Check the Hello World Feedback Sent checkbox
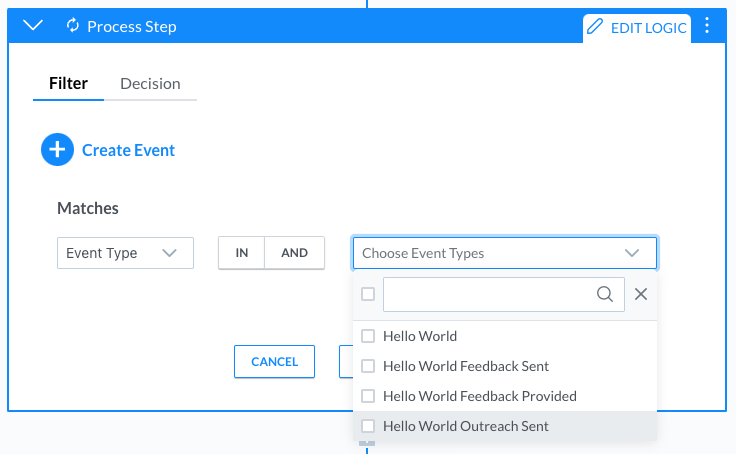The width and height of the screenshot is (736, 454). tap(368, 366)
